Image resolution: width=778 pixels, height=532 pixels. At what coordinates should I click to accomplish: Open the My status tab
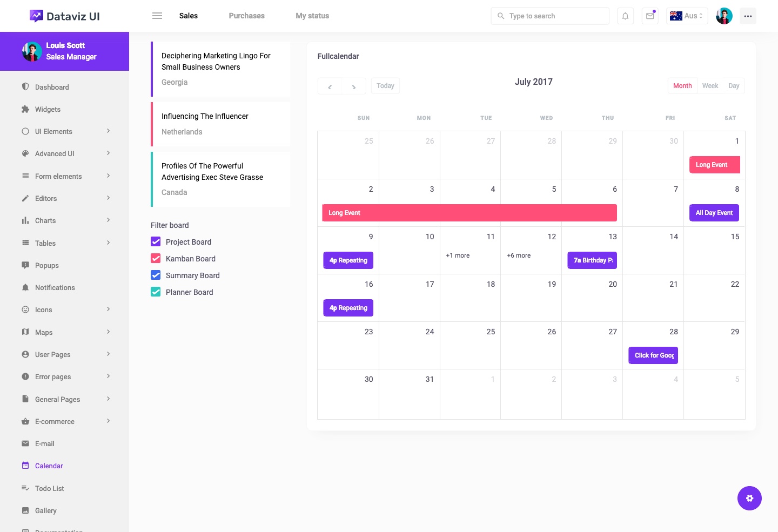pos(312,16)
